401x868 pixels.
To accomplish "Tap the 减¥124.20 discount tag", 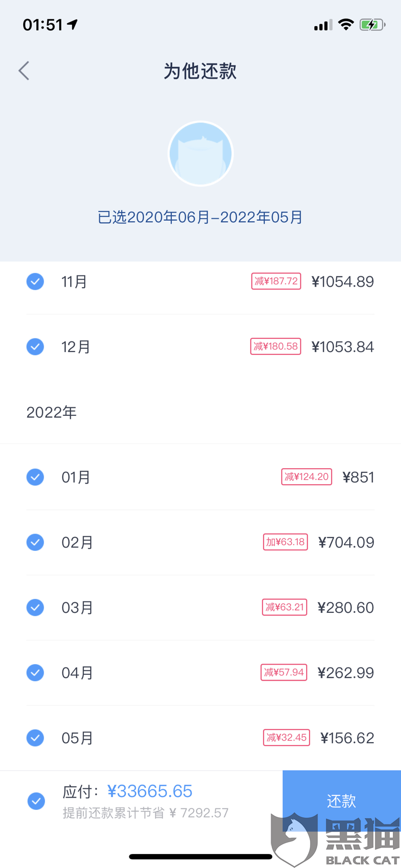I will 307,477.
